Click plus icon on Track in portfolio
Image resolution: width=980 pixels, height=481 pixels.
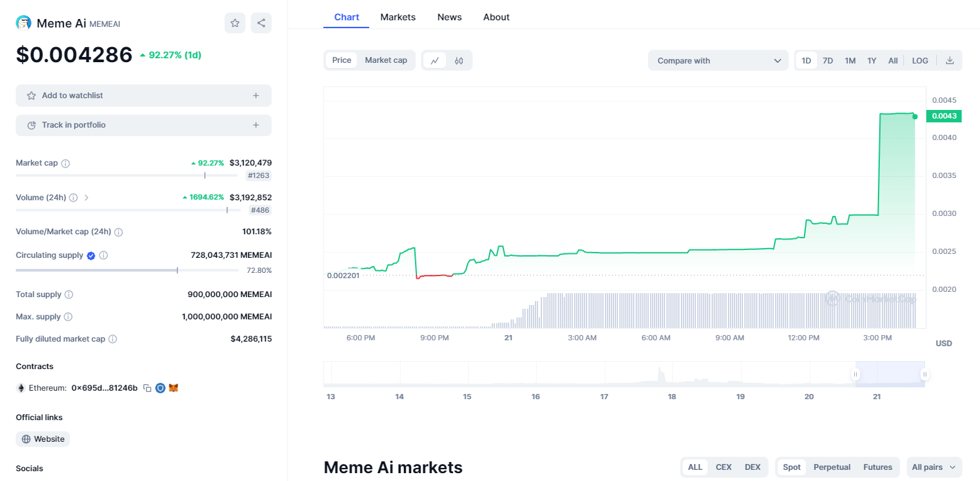coord(256,125)
